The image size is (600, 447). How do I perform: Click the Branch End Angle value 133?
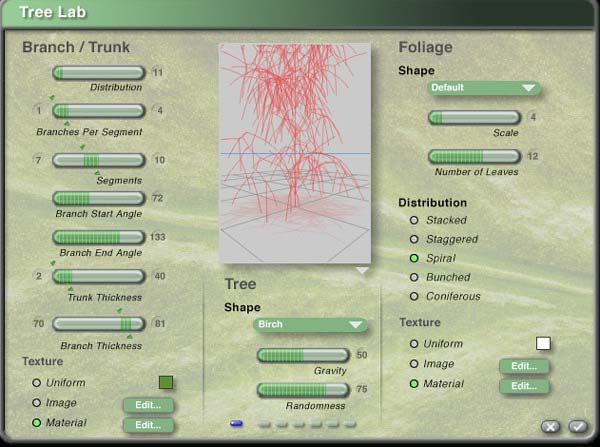point(158,237)
